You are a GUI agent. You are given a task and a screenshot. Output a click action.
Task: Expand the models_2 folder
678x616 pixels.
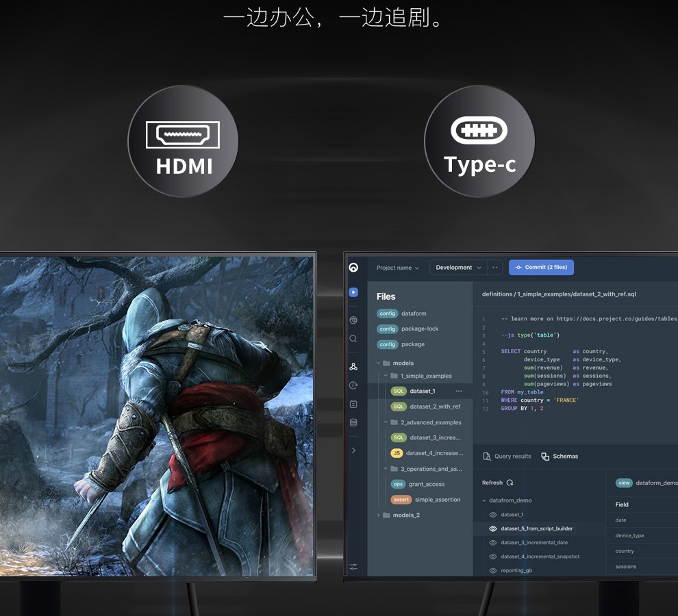[x=378, y=515]
